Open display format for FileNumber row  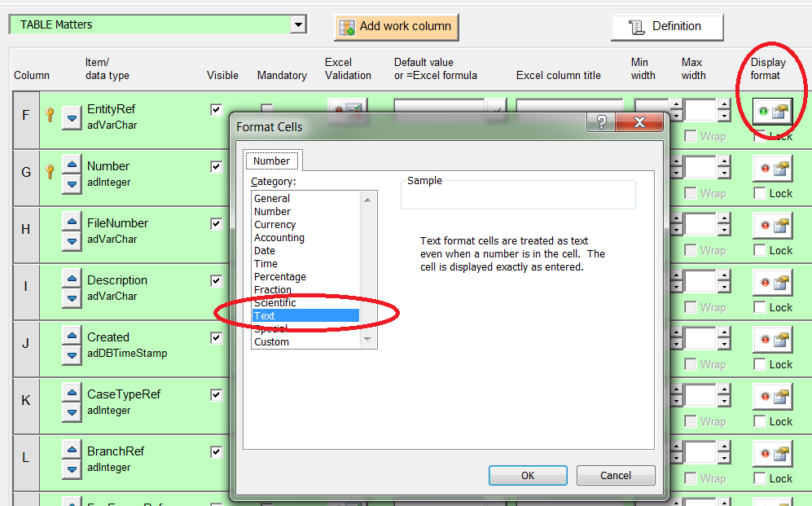coord(772,226)
